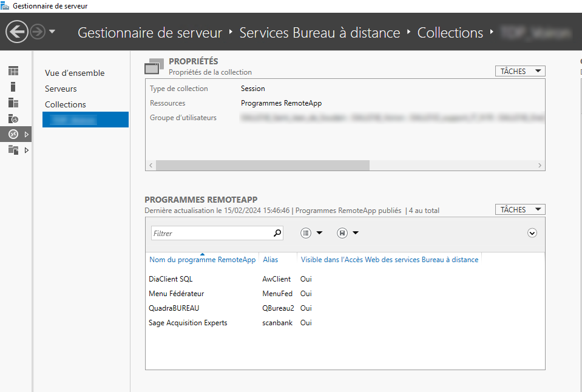The image size is (582, 392).
Task: Open TÂCHES dropdown in Propriétés section
Action: click(520, 71)
